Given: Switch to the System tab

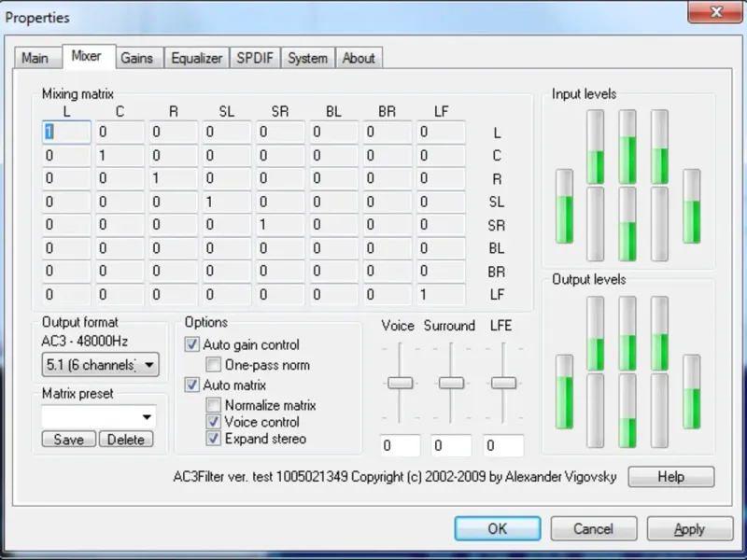Looking at the screenshot, I should pyautogui.click(x=308, y=58).
